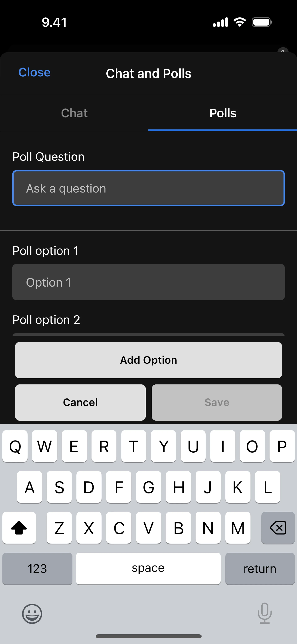The width and height of the screenshot is (297, 644).
Task: Tap the M key on keyboard
Action: pyautogui.click(x=238, y=527)
